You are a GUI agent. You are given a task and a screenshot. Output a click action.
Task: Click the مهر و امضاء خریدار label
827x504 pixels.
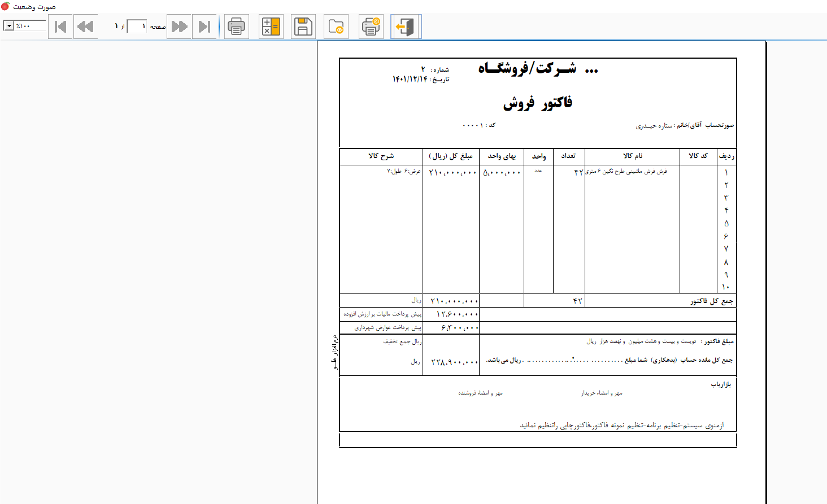(x=602, y=393)
